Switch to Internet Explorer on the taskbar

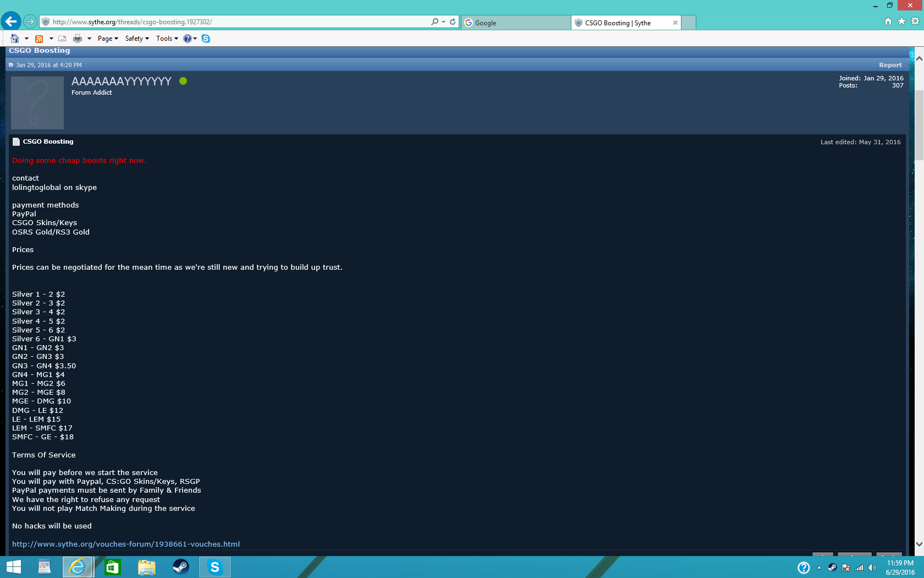[x=78, y=567]
